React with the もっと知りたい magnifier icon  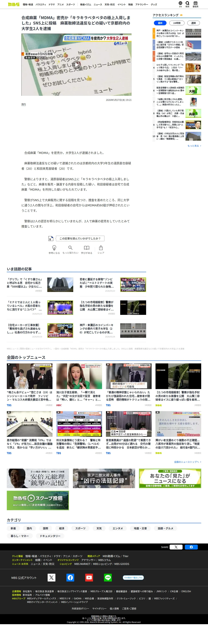point(70,250)
